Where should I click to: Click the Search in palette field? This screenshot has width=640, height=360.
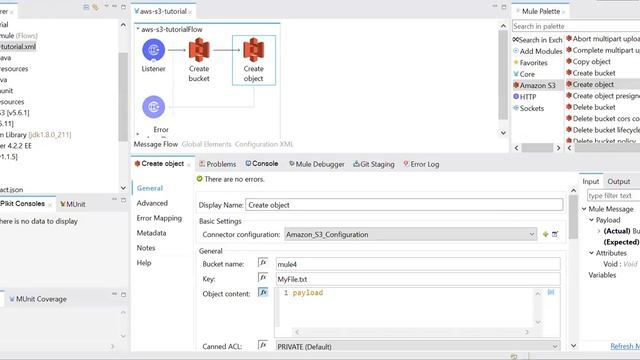click(x=576, y=26)
